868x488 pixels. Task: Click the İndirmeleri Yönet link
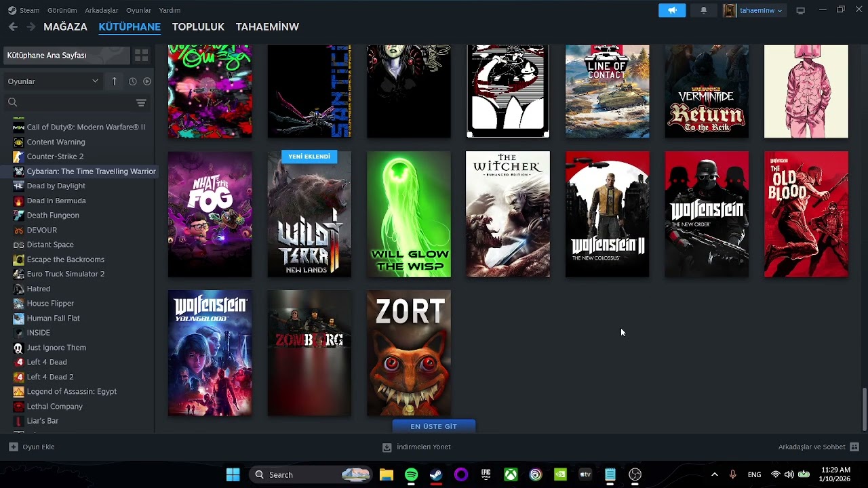click(424, 447)
